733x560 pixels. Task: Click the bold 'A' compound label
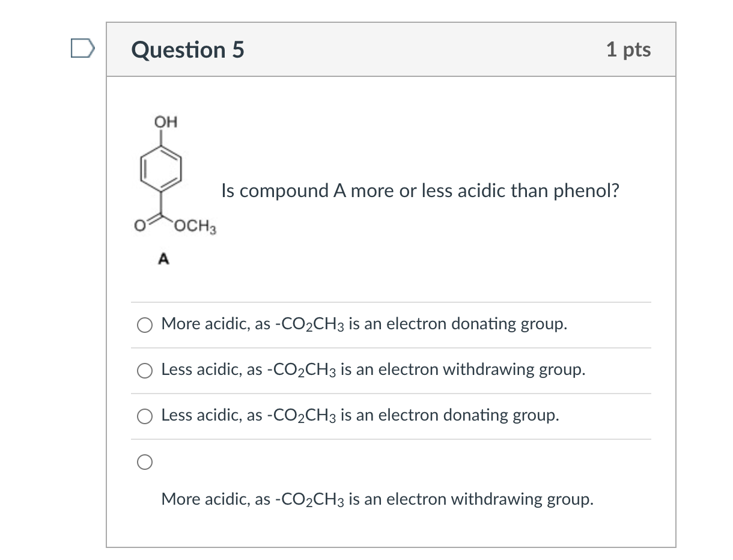pos(163,260)
